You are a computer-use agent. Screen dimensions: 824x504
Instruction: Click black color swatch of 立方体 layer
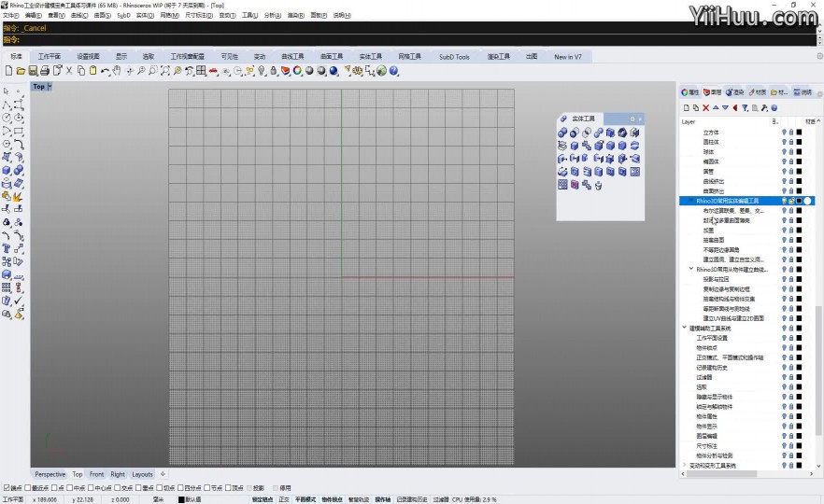point(799,133)
